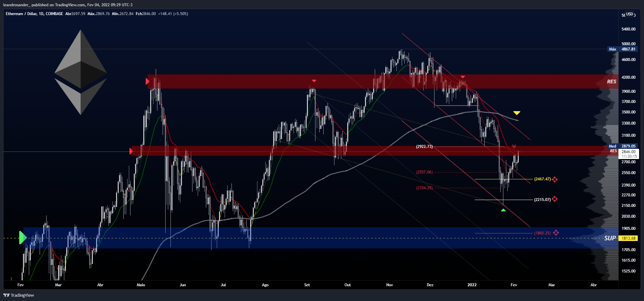Click the large RES label on the upper red zone
The width and height of the screenshot is (644, 301).
pyautogui.click(x=612, y=81)
